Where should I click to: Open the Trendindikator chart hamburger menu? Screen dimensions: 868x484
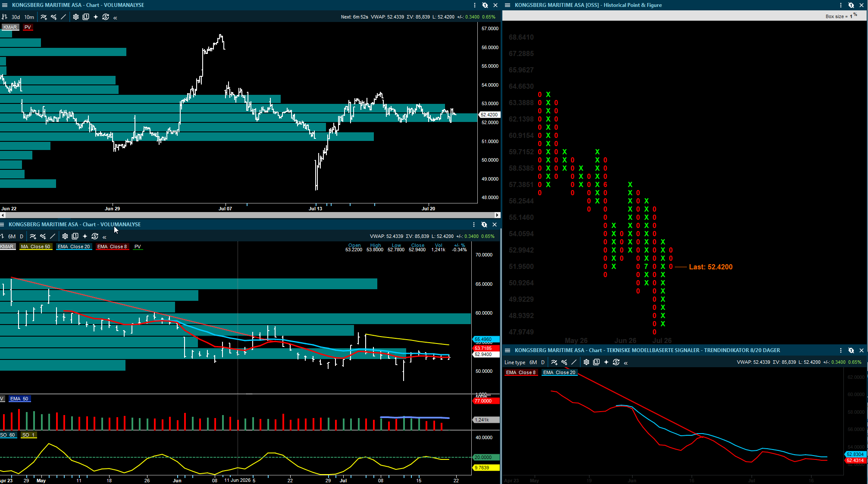(508, 350)
